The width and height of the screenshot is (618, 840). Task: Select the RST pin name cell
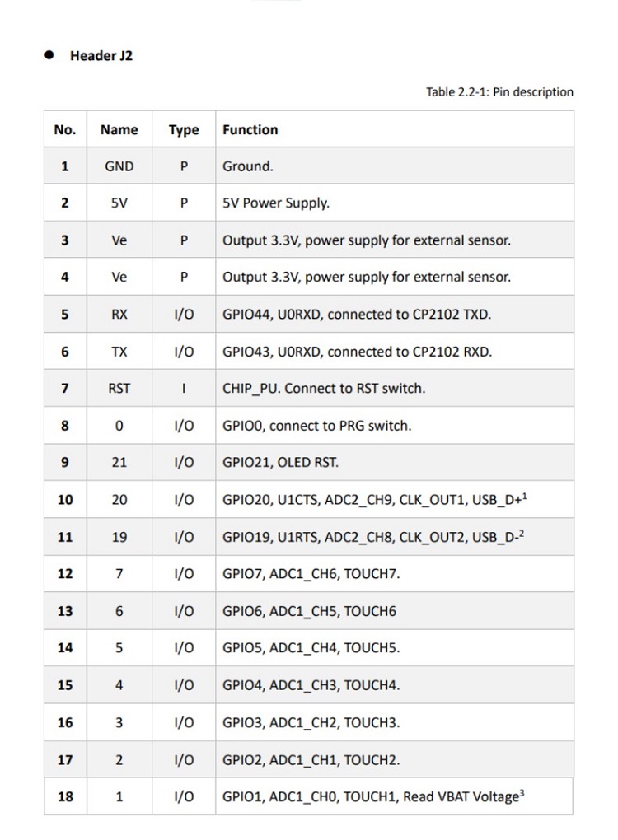click(x=119, y=388)
